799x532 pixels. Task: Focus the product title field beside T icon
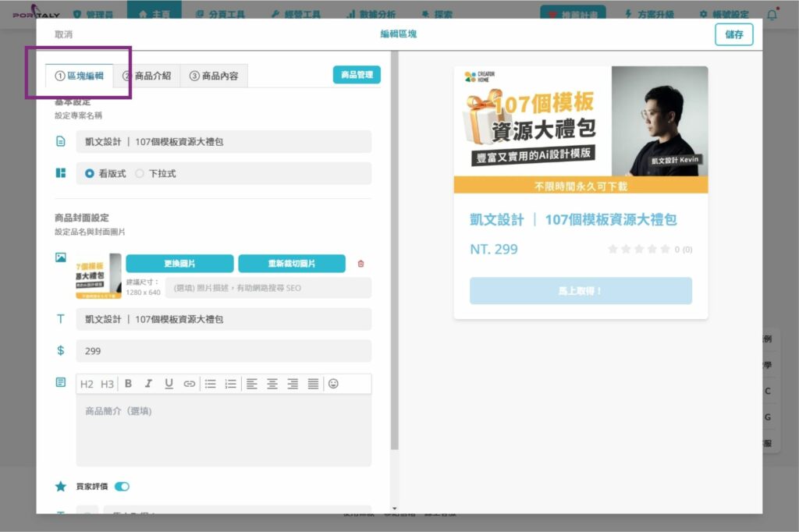tap(224, 319)
